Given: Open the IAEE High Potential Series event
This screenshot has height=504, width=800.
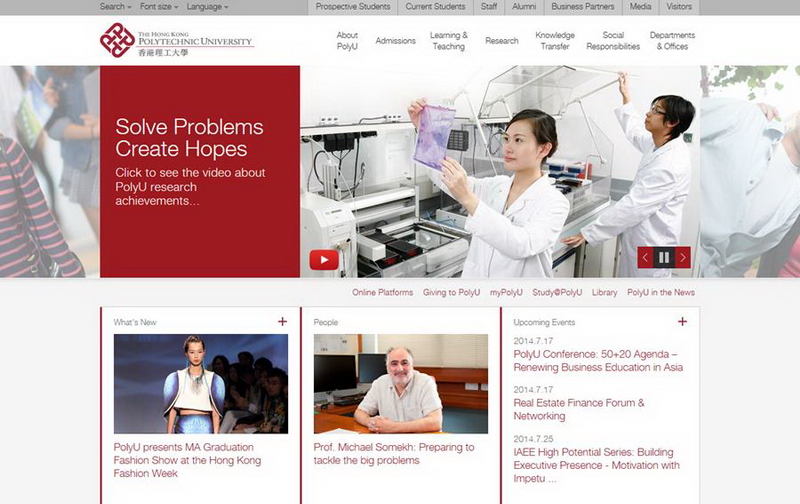Looking at the screenshot, I should [596, 465].
